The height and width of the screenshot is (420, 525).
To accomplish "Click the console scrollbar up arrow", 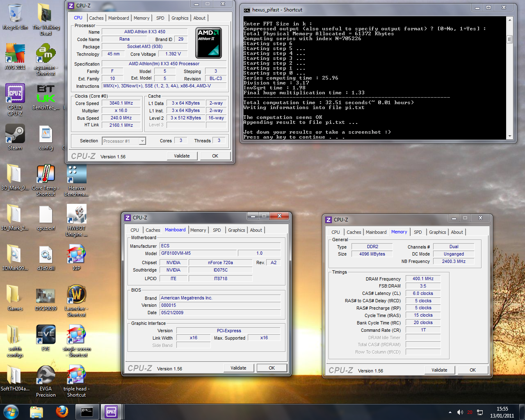I will point(510,20).
